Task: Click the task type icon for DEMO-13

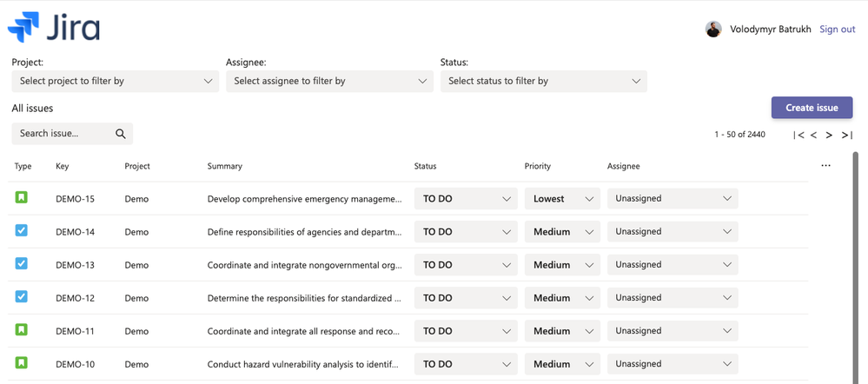Action: click(22, 264)
